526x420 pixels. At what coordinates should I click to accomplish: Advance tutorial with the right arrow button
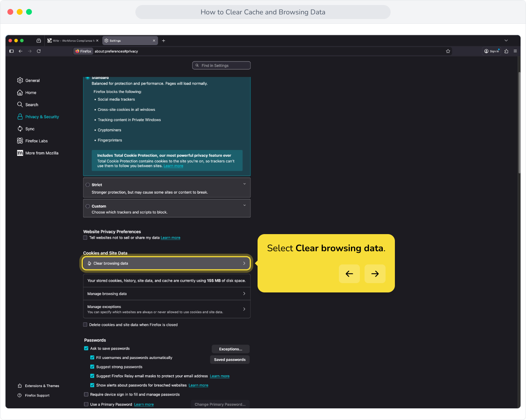(x=375, y=274)
